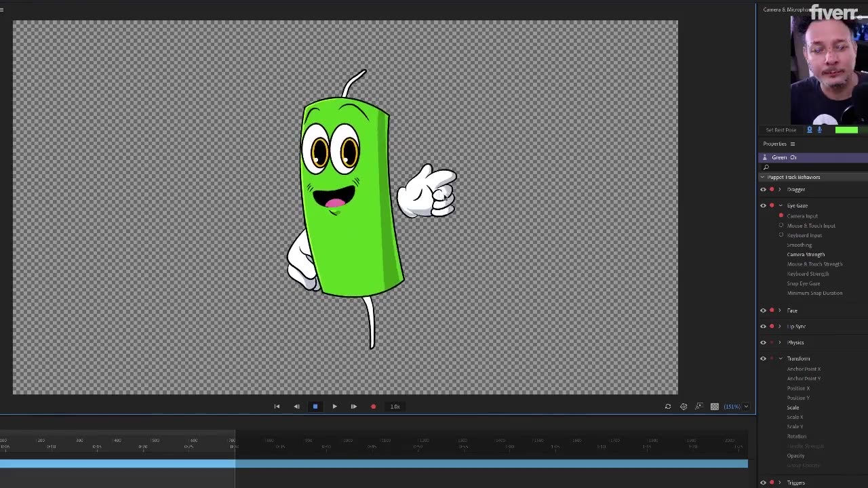Hide the Eye Gaze behavior via eye icon
868x488 pixels.
(x=763, y=205)
